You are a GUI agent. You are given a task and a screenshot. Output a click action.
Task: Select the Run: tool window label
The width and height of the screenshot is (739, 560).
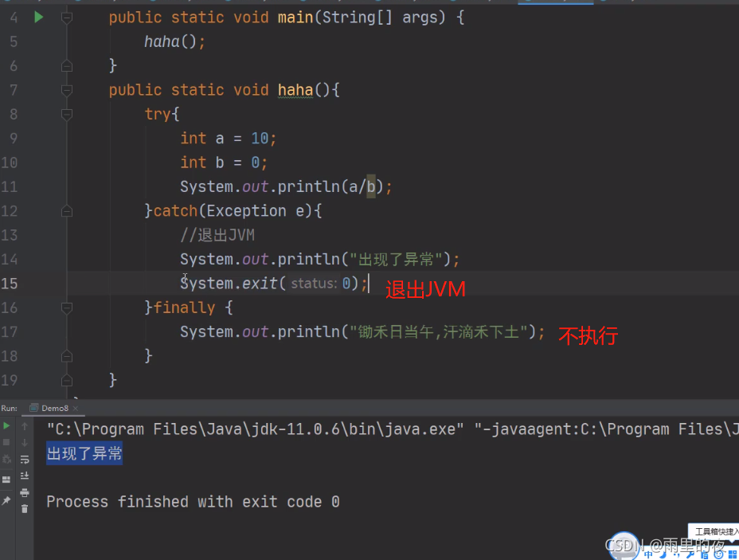(x=9, y=408)
